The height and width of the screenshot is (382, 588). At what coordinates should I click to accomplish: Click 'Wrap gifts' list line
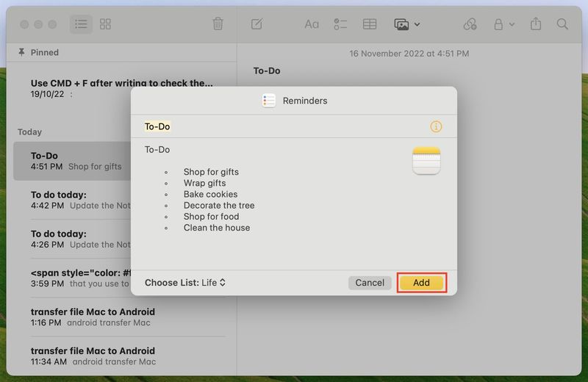[x=204, y=183]
